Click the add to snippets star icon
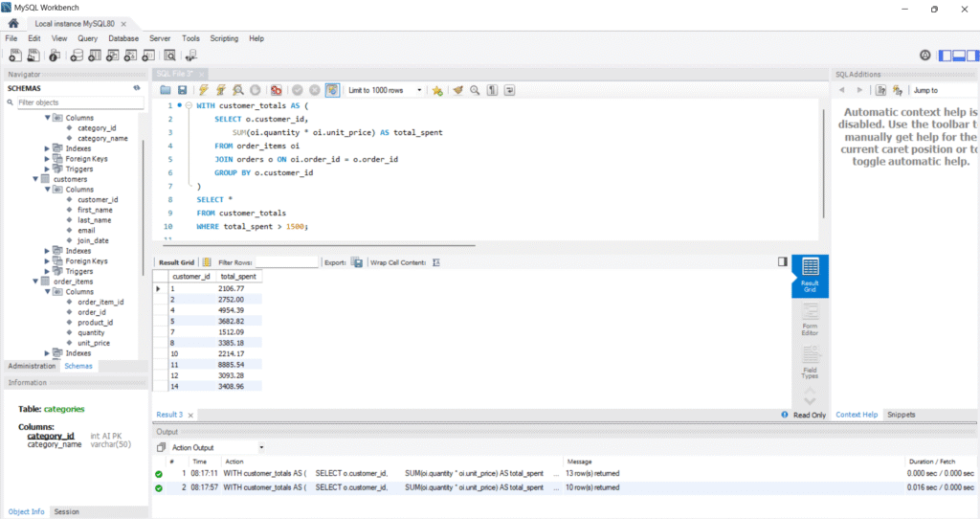Image resolution: width=980 pixels, height=519 pixels. click(437, 91)
